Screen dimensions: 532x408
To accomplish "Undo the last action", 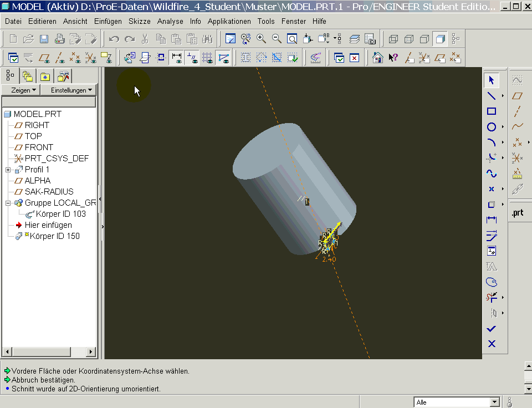I will 114,39.
